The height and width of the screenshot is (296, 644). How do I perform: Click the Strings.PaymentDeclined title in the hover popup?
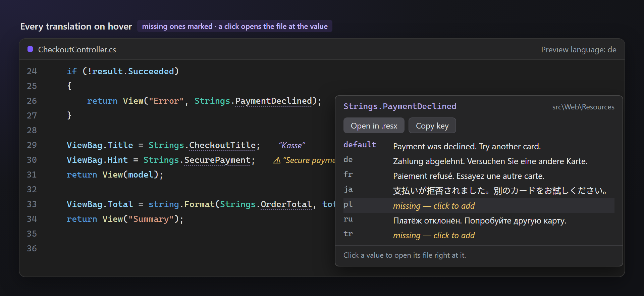[400, 106]
